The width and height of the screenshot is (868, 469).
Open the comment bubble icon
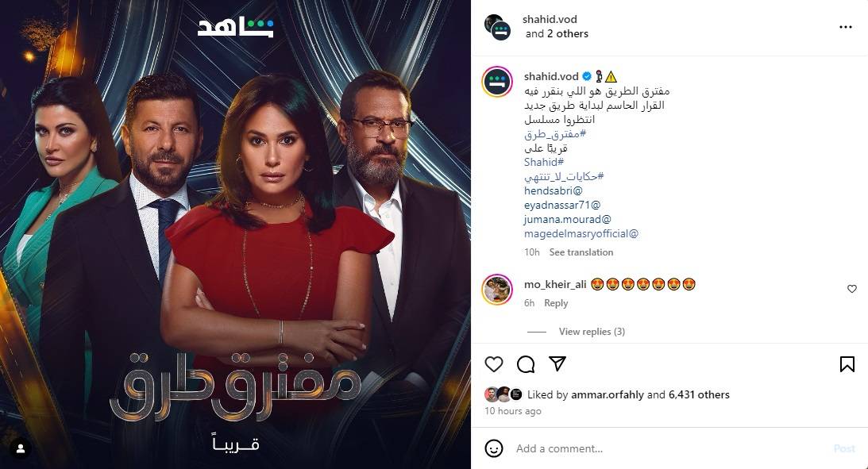[526, 364]
